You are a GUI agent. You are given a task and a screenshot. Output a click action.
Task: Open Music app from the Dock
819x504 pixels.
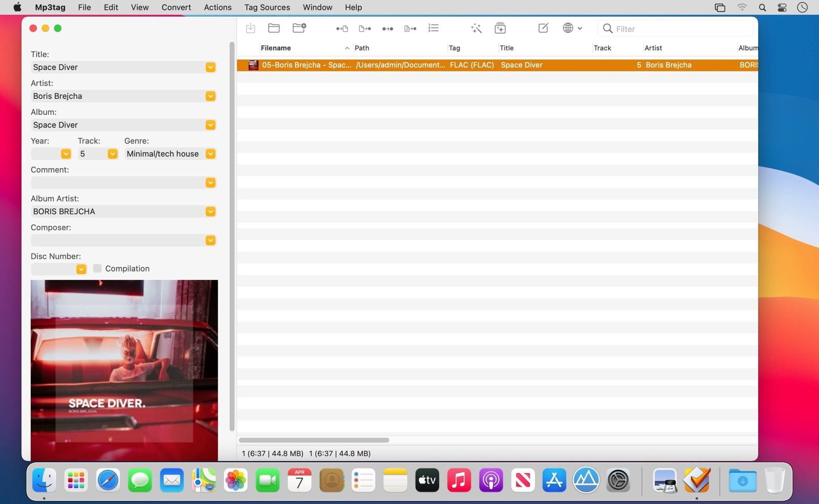(x=459, y=480)
